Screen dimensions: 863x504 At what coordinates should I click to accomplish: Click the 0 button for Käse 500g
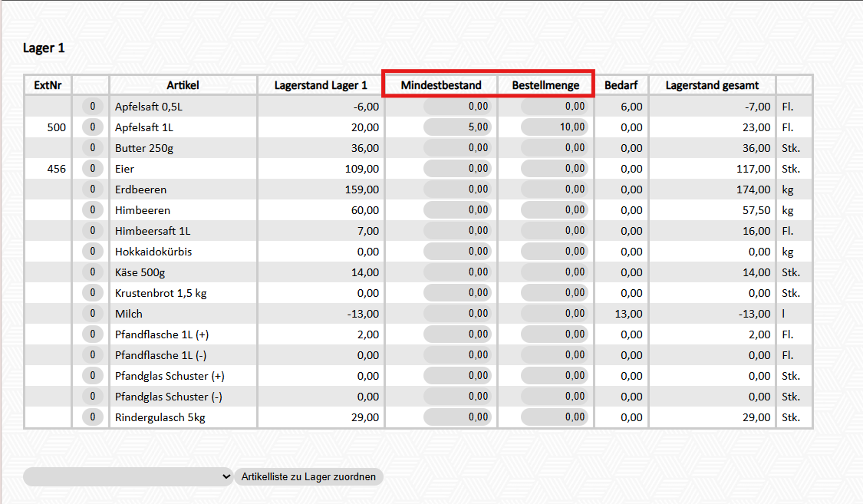(93, 272)
